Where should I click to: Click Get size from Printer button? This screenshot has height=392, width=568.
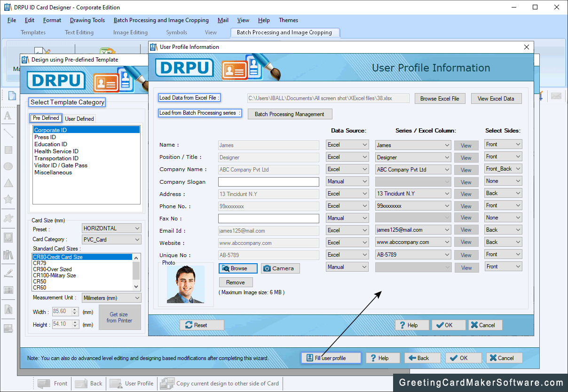[119, 318]
